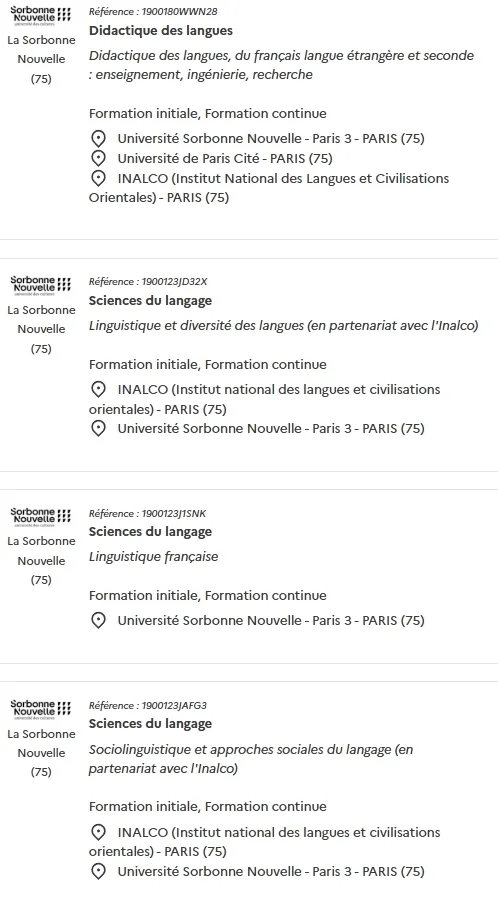Click the Sorbonne Nouvelle logo beside Didactique des langues

(41, 15)
